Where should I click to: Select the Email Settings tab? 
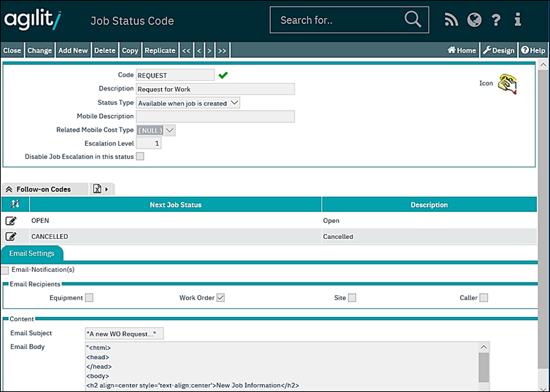click(31, 254)
